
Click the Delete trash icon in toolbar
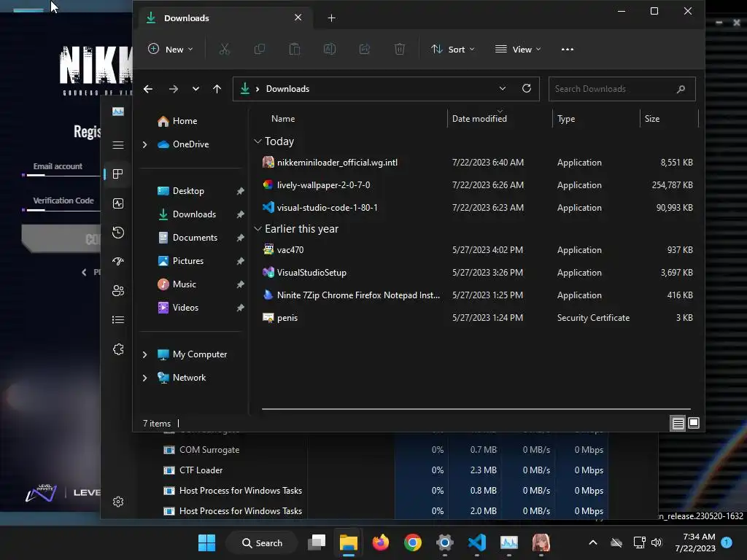pos(400,49)
